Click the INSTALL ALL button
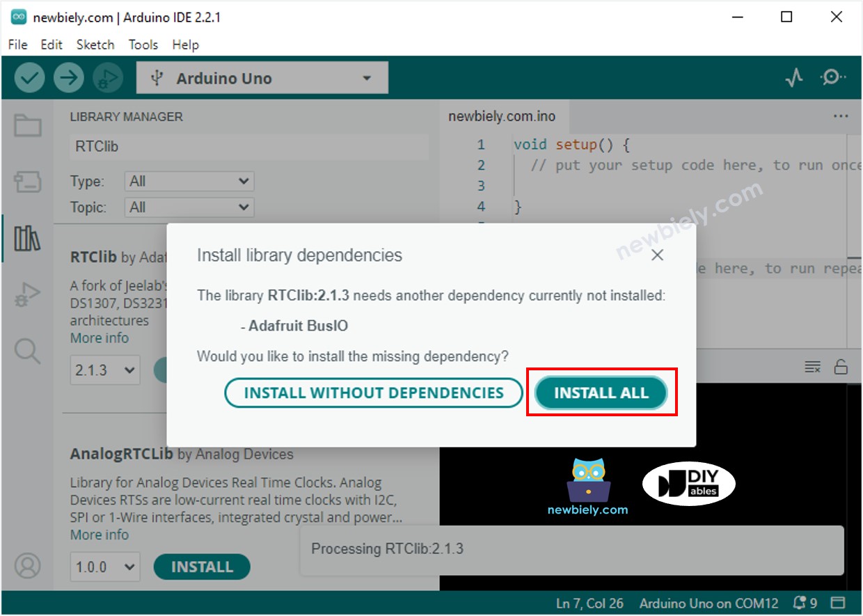Image resolution: width=863 pixels, height=616 pixels. pyautogui.click(x=601, y=393)
